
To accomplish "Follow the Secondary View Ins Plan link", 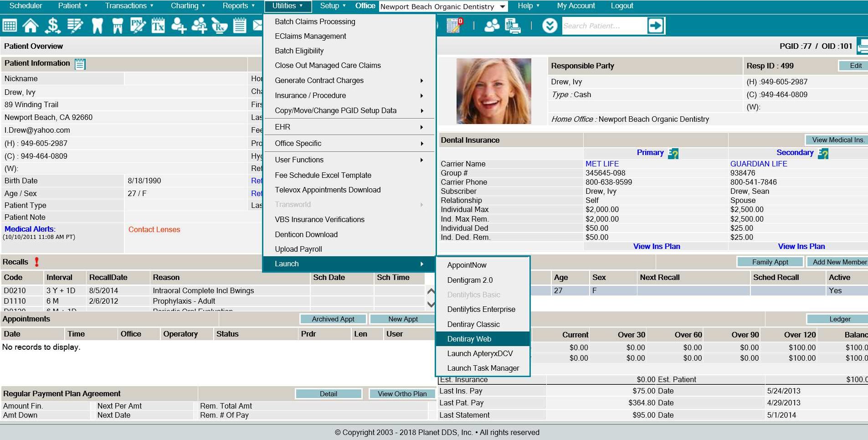I will [x=801, y=246].
